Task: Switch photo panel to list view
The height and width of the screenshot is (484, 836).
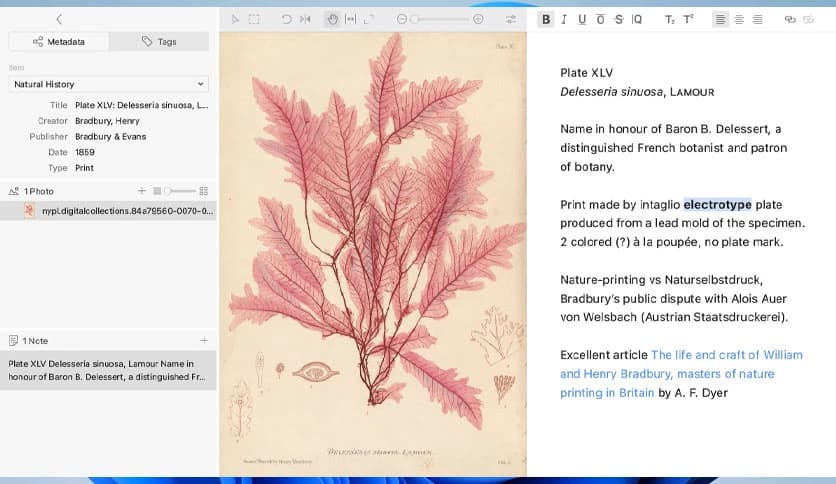Action: (157, 191)
